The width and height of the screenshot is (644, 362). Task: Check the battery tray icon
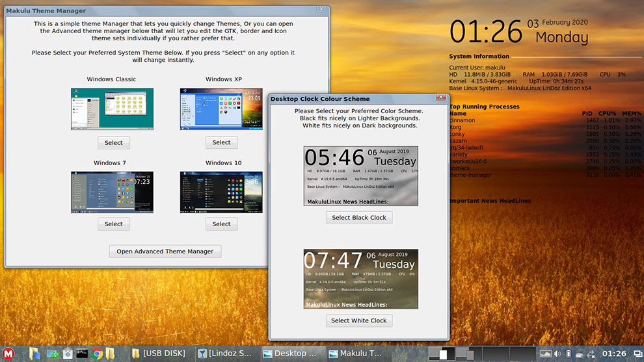(x=569, y=354)
